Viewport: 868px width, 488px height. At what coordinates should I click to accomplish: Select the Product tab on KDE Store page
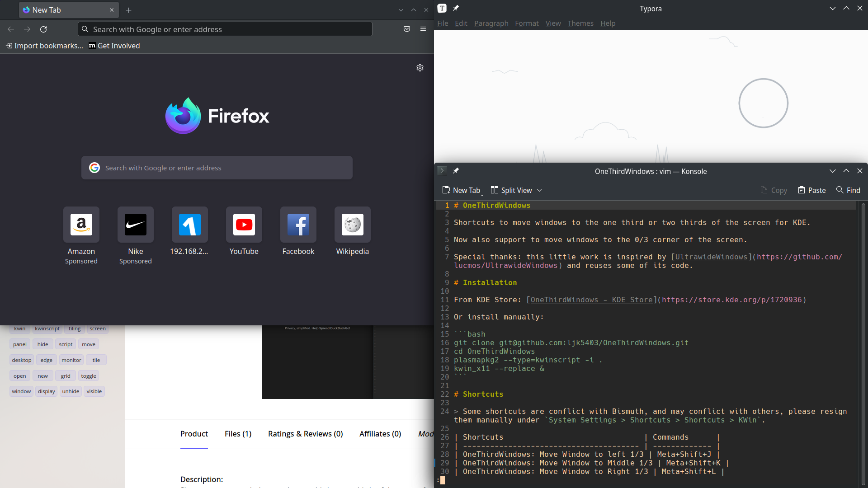point(194,434)
